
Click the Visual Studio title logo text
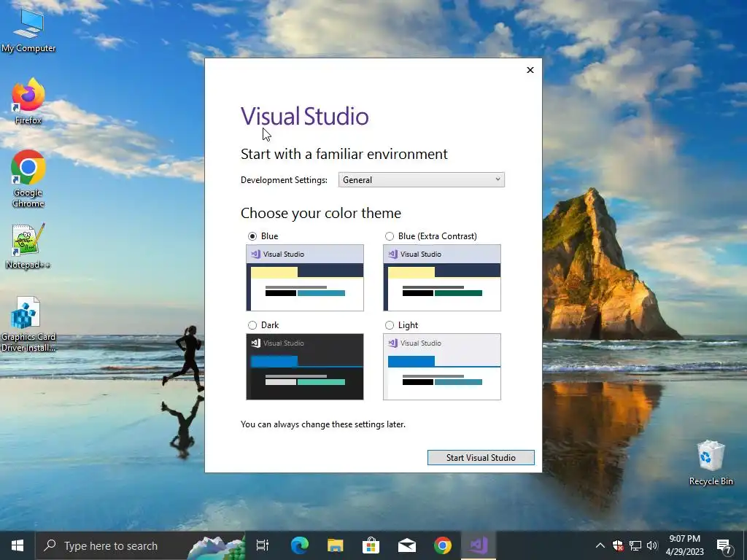pyautogui.click(x=305, y=116)
